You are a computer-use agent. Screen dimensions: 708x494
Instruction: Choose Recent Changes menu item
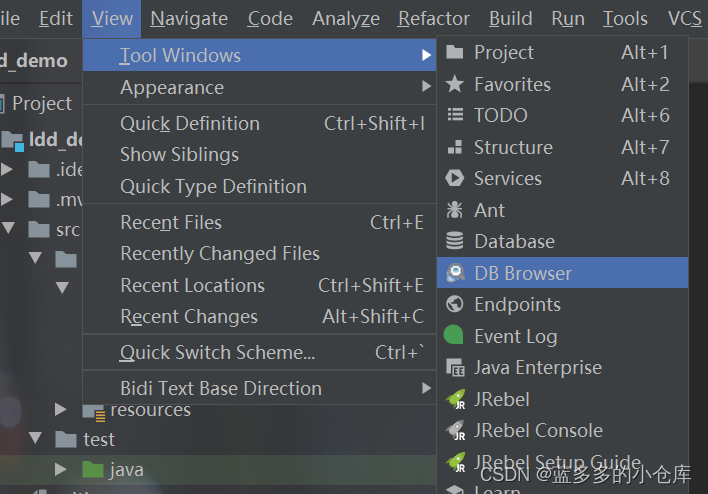[x=260, y=317]
